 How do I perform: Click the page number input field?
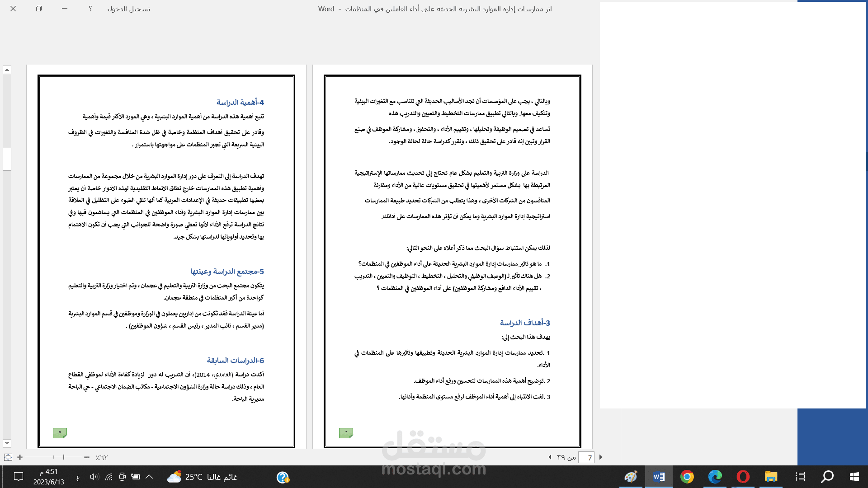tap(586, 458)
